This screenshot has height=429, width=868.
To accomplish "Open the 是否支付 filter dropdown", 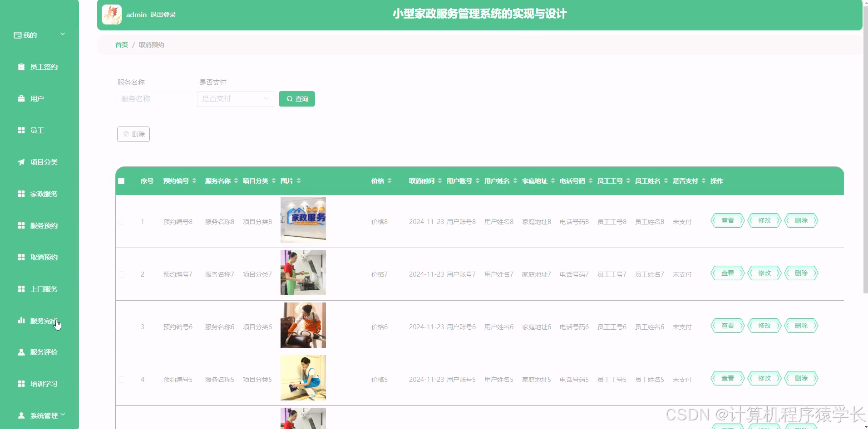I will point(236,99).
